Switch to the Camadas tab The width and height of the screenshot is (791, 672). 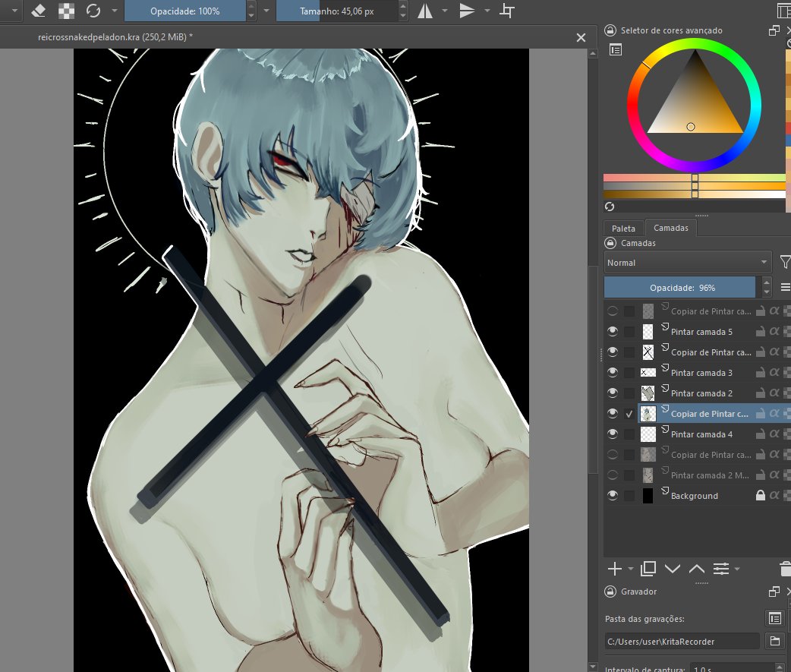tap(671, 228)
